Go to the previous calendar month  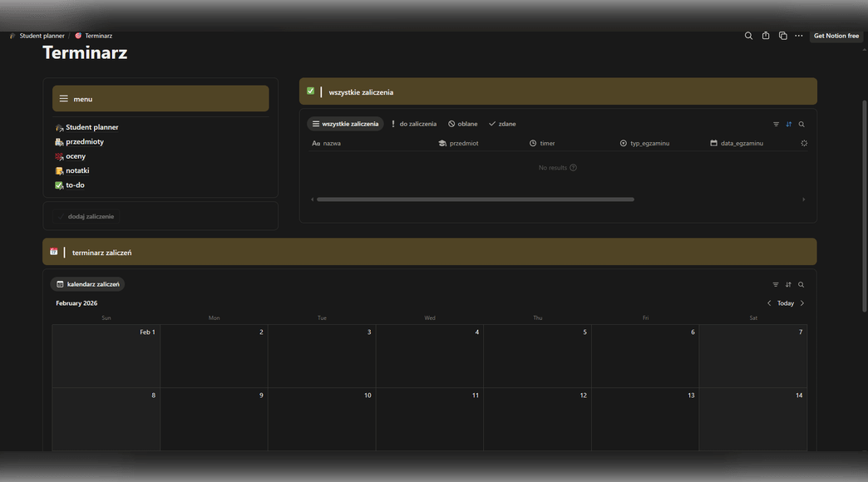point(769,303)
